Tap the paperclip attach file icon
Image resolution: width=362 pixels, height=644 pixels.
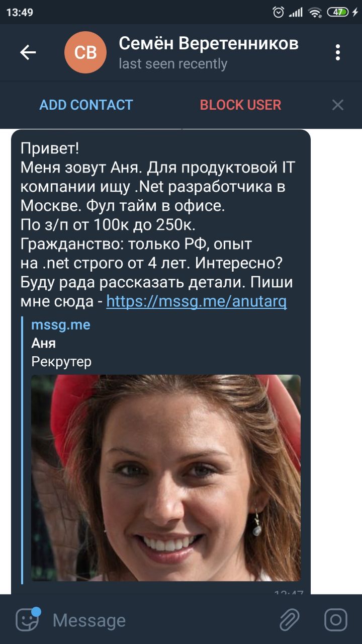(x=290, y=619)
